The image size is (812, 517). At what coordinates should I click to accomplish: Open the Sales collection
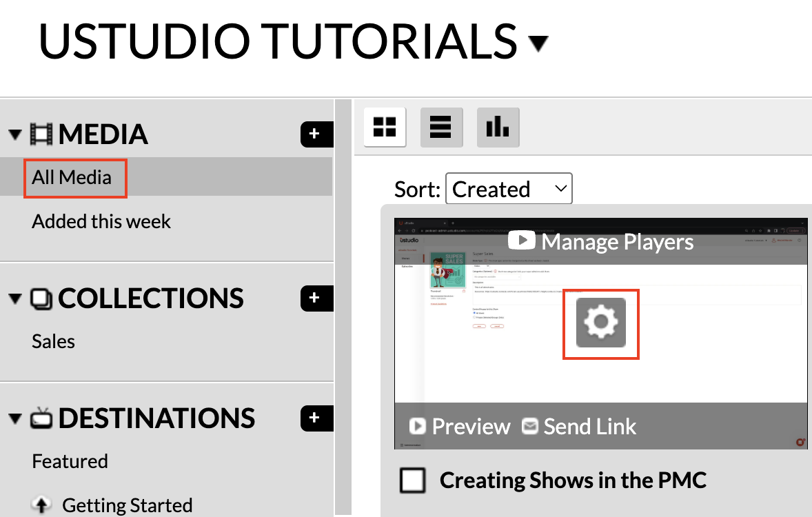pyautogui.click(x=53, y=342)
